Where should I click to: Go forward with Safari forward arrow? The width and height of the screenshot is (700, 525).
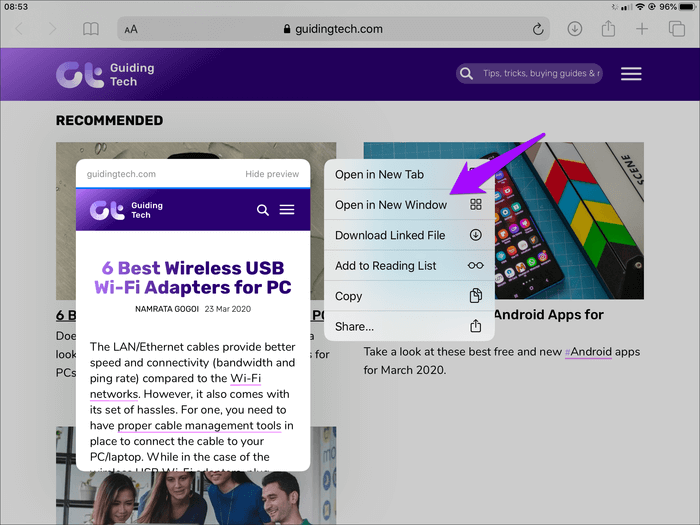[x=53, y=29]
